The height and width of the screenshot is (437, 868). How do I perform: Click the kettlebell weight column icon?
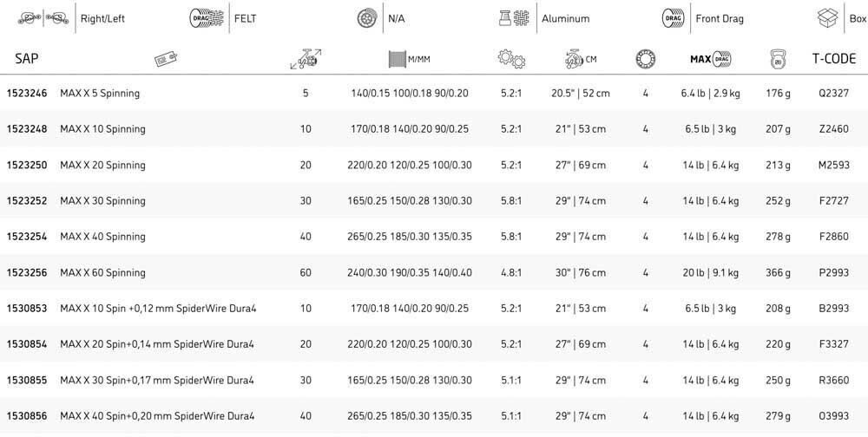tap(778, 59)
